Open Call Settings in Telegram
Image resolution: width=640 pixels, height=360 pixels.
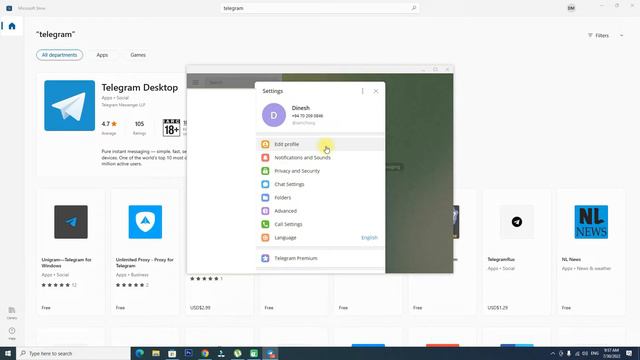[x=320, y=224]
